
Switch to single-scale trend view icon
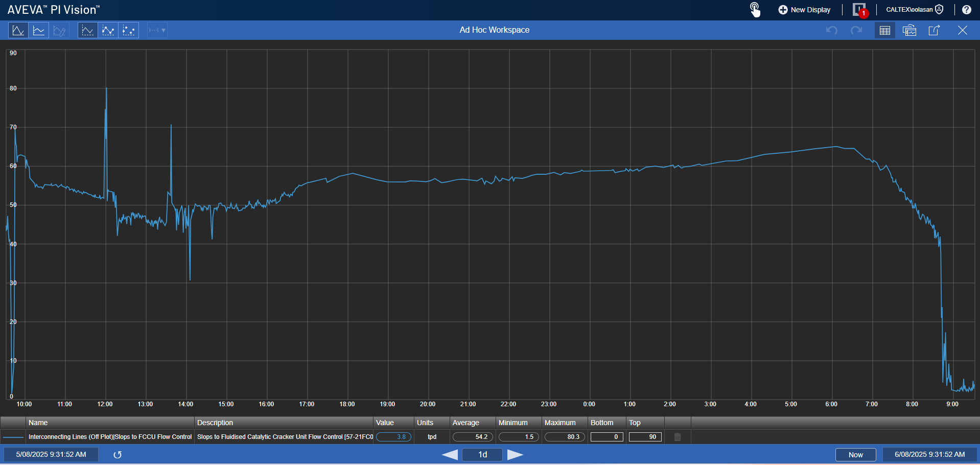pos(18,31)
